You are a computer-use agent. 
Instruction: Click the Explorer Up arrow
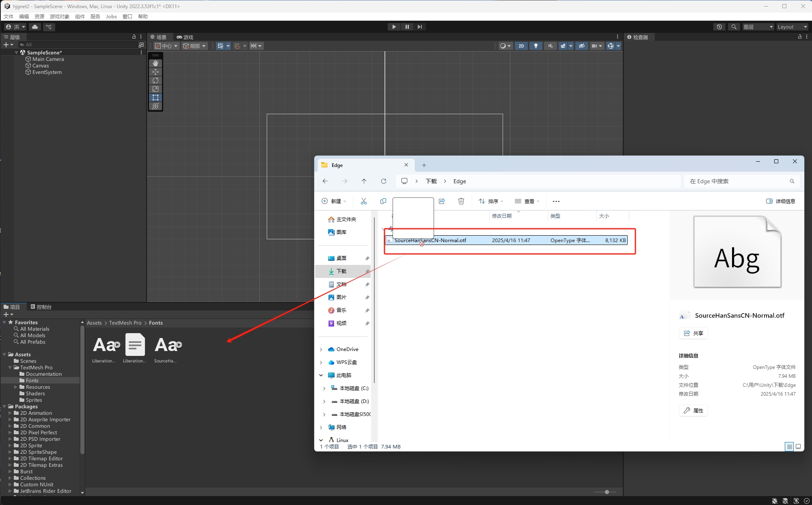364,181
